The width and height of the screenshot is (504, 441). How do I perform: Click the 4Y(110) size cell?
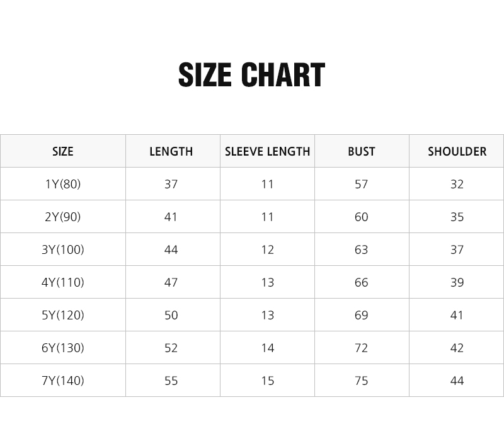(63, 282)
